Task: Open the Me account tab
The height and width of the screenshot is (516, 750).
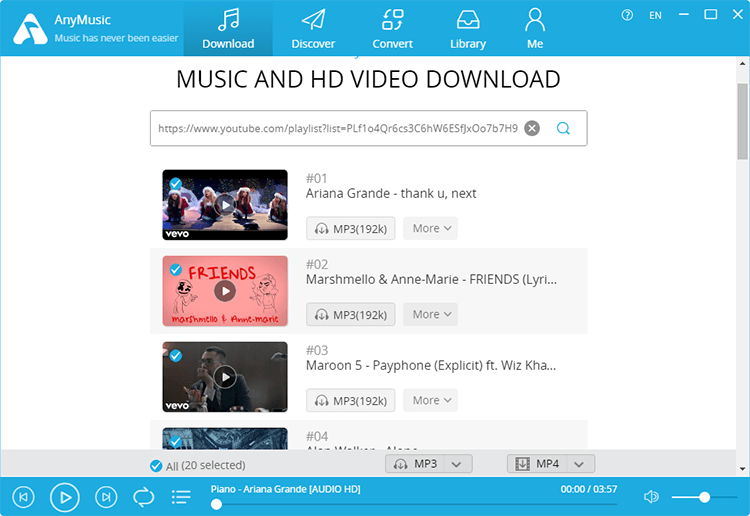Action: pos(535,29)
